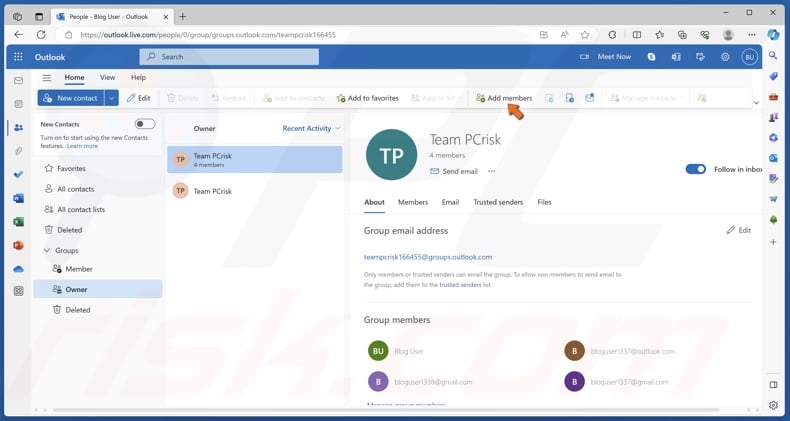The height and width of the screenshot is (421, 790).
Task: Select member bloguser1338@gmail.com
Action: 421,382
